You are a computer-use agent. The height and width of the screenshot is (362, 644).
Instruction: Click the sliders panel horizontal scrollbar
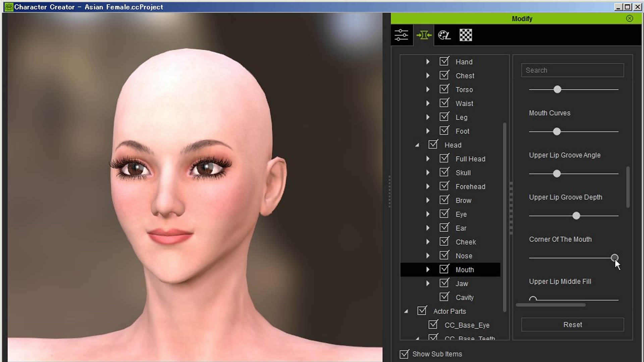coord(551,305)
